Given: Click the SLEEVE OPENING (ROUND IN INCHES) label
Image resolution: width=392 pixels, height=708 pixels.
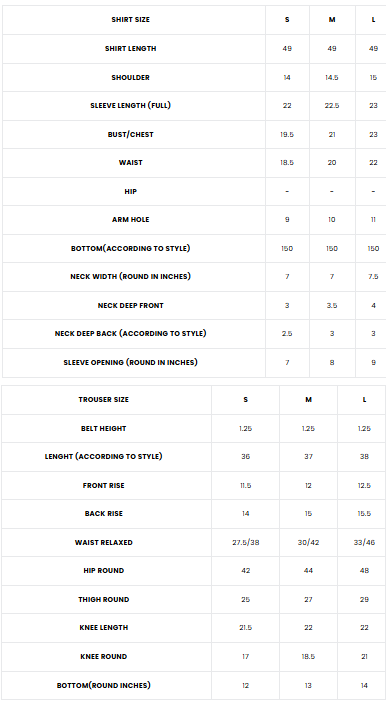Looking at the screenshot, I should pos(131,363).
